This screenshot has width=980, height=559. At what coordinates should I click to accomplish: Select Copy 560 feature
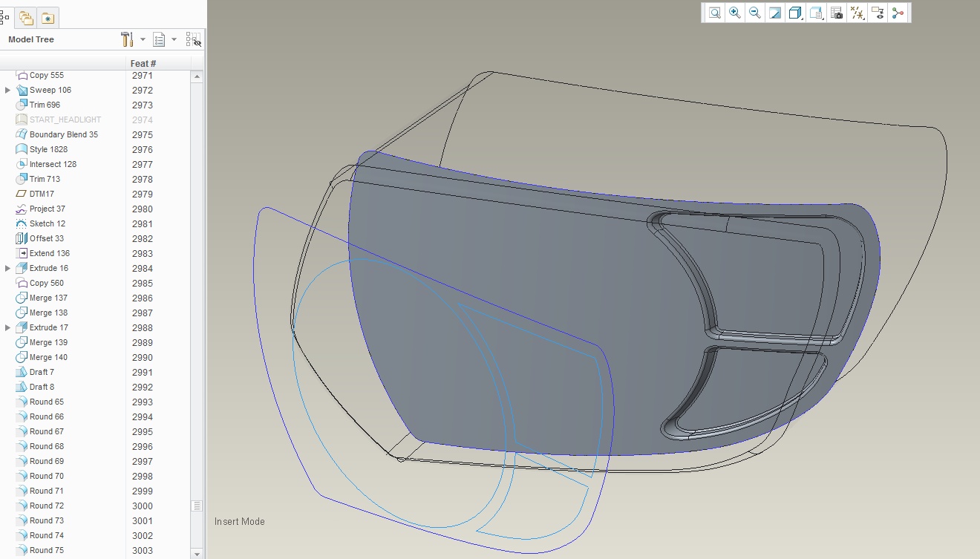(47, 283)
